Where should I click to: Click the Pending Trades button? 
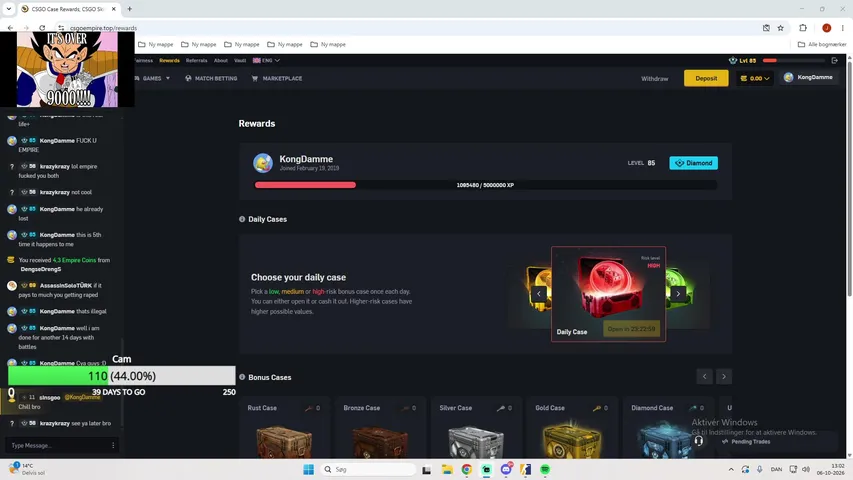pos(746,441)
